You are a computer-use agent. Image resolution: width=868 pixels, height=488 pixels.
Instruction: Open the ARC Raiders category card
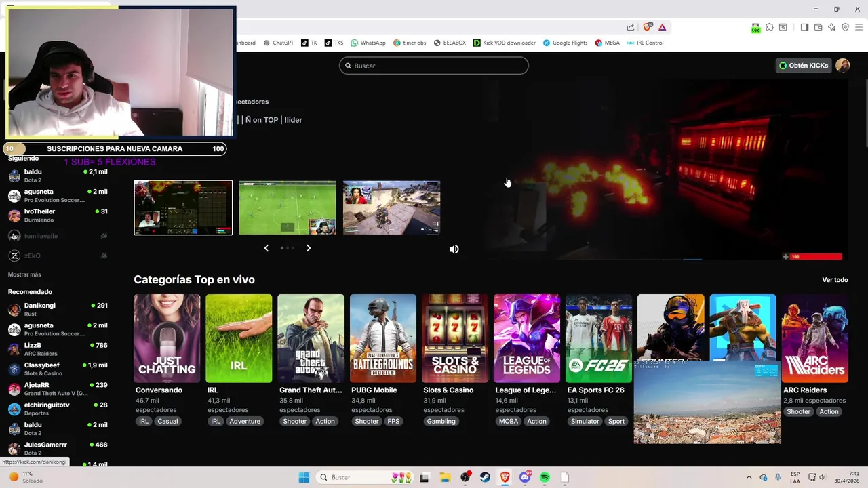point(815,338)
